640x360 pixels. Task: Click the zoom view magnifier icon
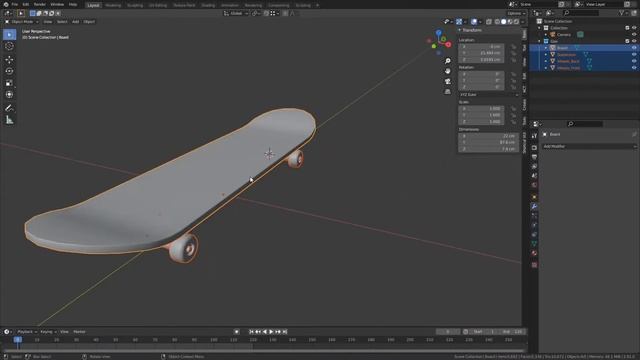click(x=448, y=61)
